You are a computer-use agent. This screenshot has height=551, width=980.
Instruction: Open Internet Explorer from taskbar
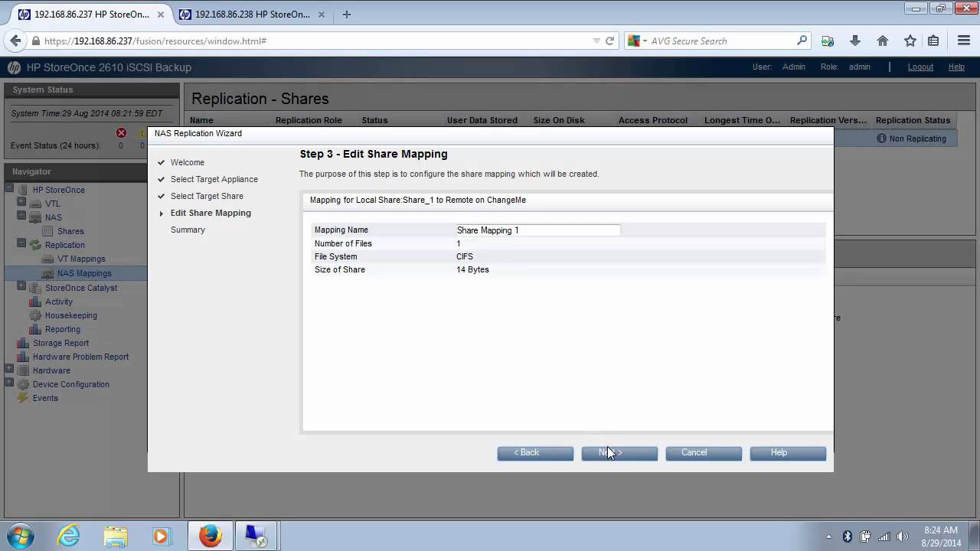click(69, 536)
